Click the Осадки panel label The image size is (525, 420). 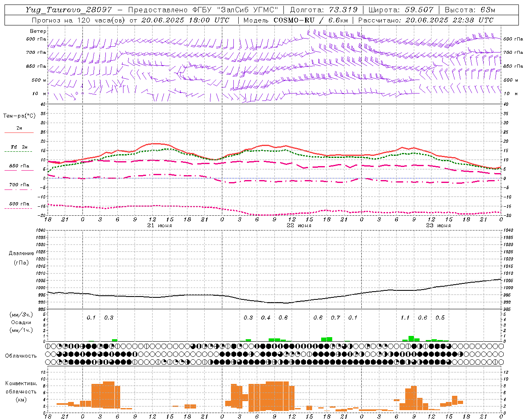21,322
